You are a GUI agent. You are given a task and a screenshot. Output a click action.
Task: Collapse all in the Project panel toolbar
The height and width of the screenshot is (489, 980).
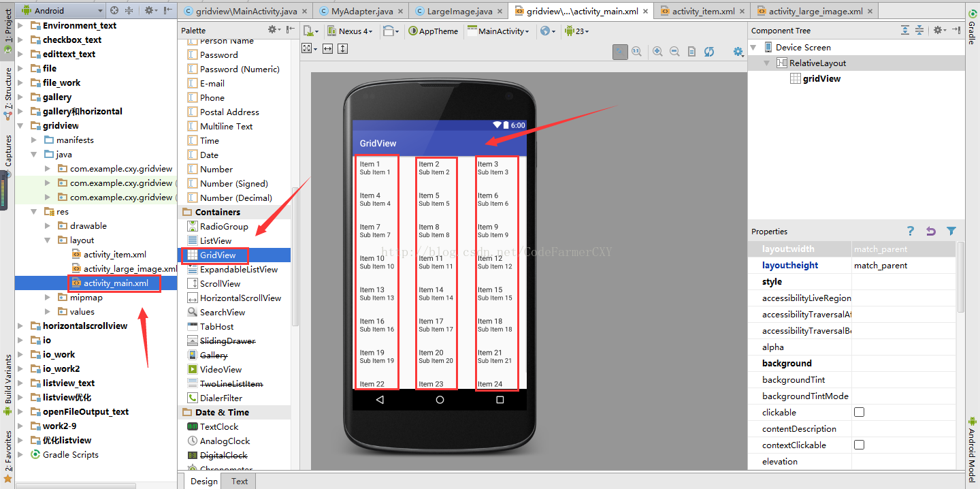[129, 10]
